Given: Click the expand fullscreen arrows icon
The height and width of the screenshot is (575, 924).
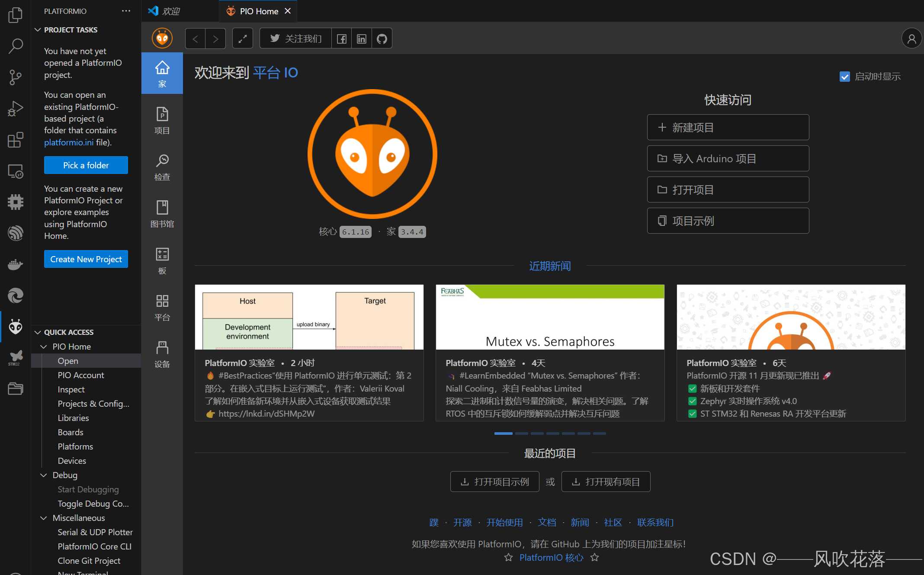Looking at the screenshot, I should point(243,39).
